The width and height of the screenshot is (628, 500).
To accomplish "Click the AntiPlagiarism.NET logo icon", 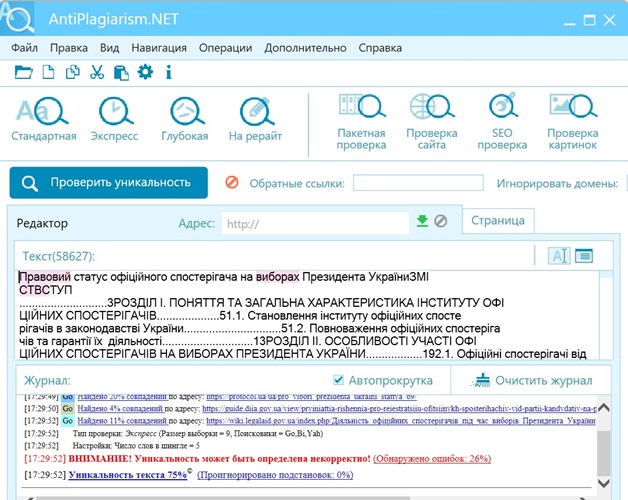I will [x=17, y=18].
